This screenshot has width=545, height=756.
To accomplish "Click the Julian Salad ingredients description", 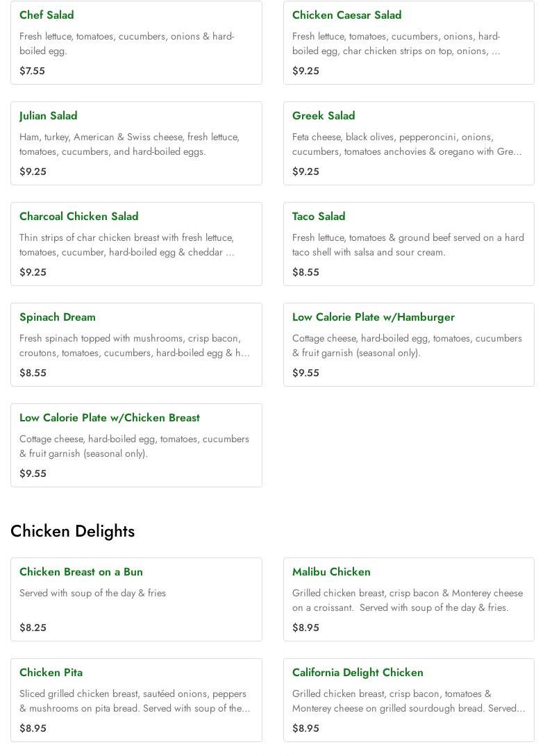I will click(x=129, y=144).
